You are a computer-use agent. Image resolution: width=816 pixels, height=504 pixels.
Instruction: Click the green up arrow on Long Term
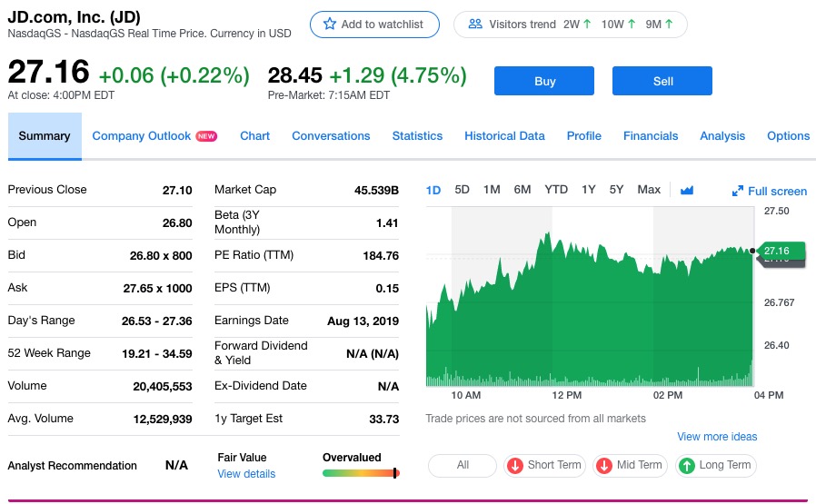click(x=687, y=466)
